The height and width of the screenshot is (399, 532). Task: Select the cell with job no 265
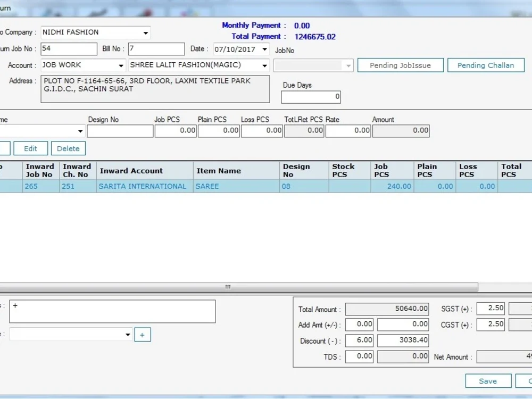pos(41,186)
